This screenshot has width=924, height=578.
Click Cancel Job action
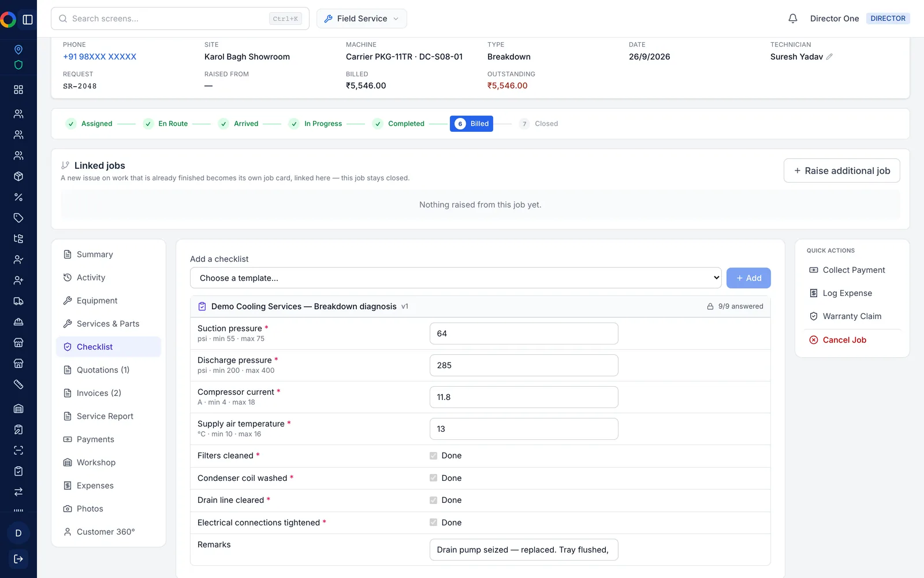click(852, 340)
